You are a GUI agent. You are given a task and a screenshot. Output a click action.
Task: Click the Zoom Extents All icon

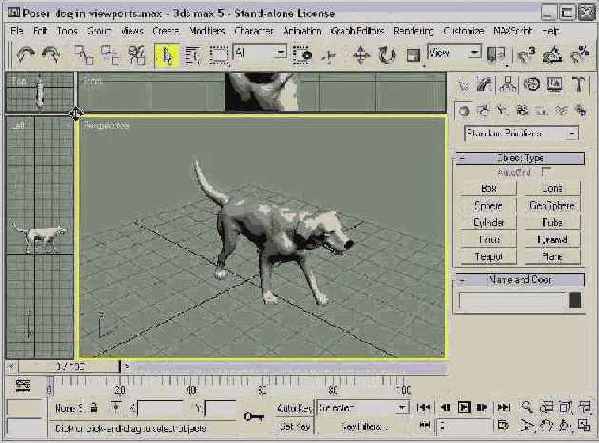click(584, 407)
